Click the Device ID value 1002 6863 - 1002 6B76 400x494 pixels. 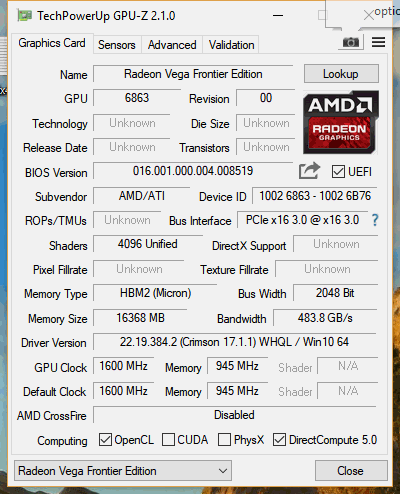click(x=315, y=196)
